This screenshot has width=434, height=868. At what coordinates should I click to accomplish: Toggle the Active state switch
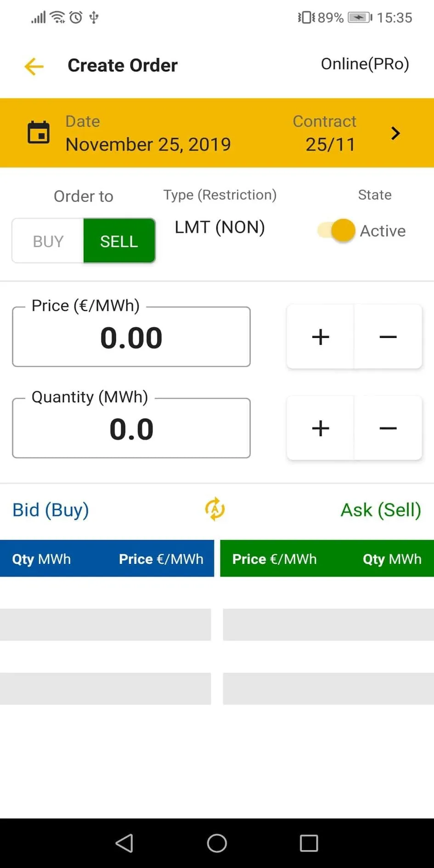337,231
